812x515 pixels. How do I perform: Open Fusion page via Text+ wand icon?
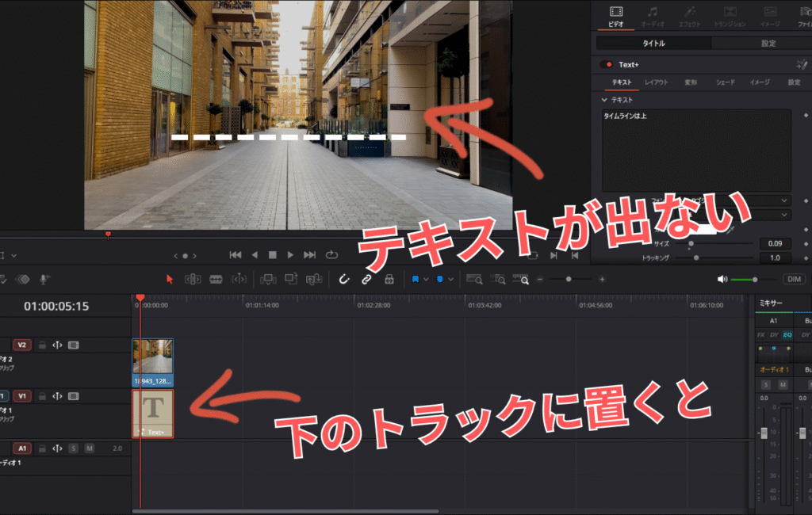pyautogui.click(x=801, y=64)
